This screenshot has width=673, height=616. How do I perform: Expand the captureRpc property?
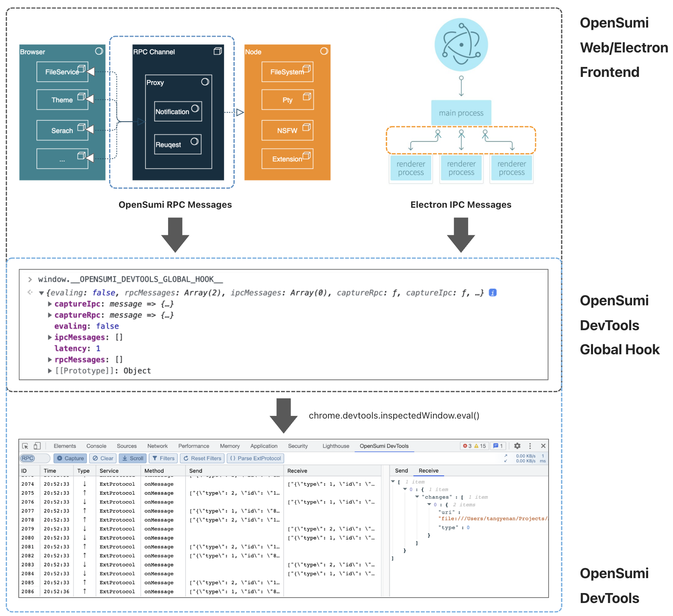(50, 315)
